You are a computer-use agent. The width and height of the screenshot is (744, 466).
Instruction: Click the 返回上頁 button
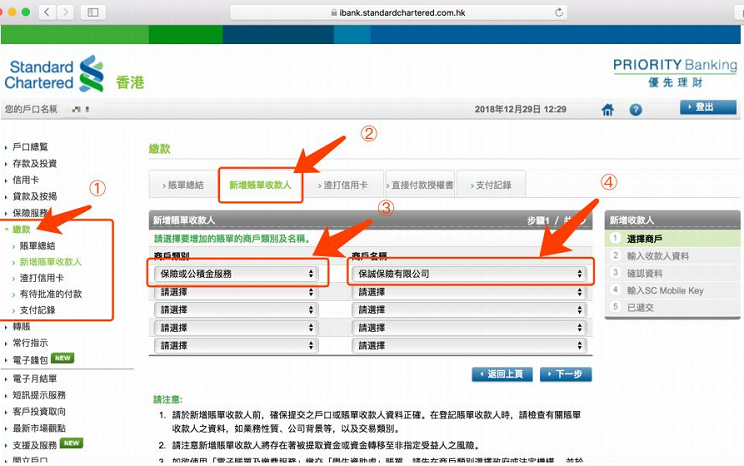502,374
